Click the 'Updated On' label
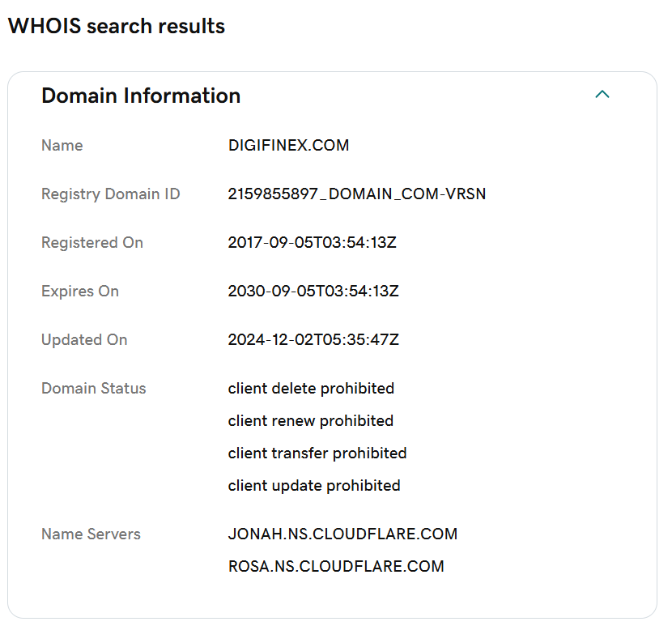The width and height of the screenshot is (672, 630). point(84,339)
